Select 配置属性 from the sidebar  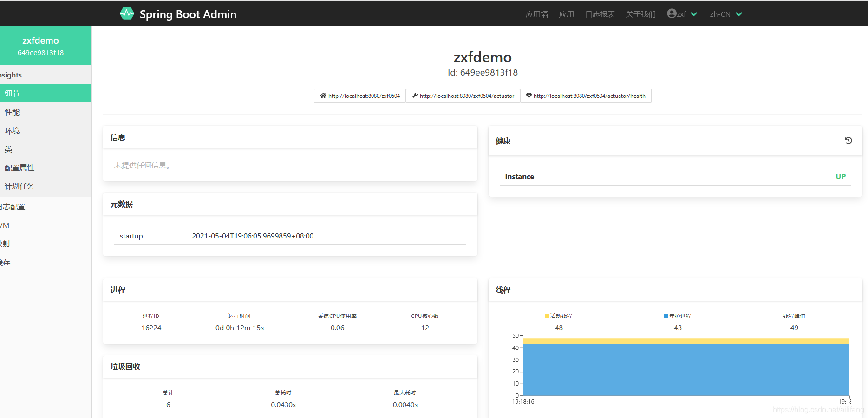tap(20, 167)
